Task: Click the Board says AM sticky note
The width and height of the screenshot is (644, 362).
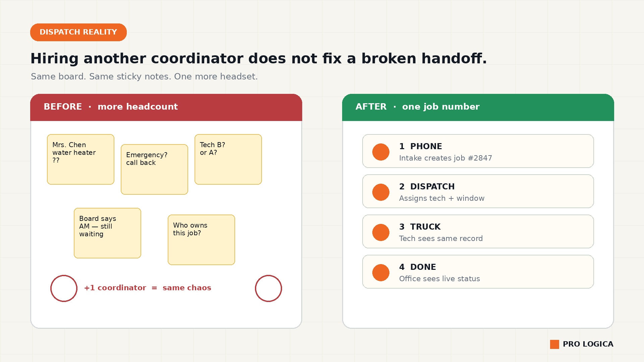Action: (x=107, y=233)
